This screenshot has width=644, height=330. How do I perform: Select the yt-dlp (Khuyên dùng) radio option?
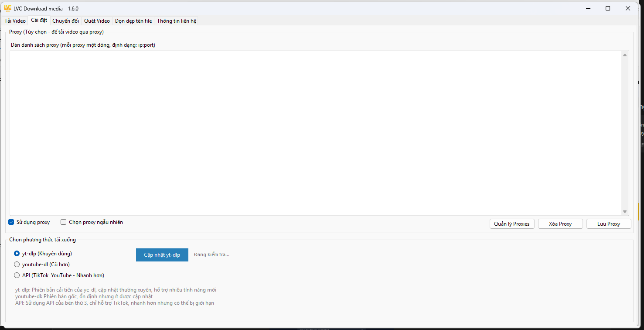(x=17, y=254)
